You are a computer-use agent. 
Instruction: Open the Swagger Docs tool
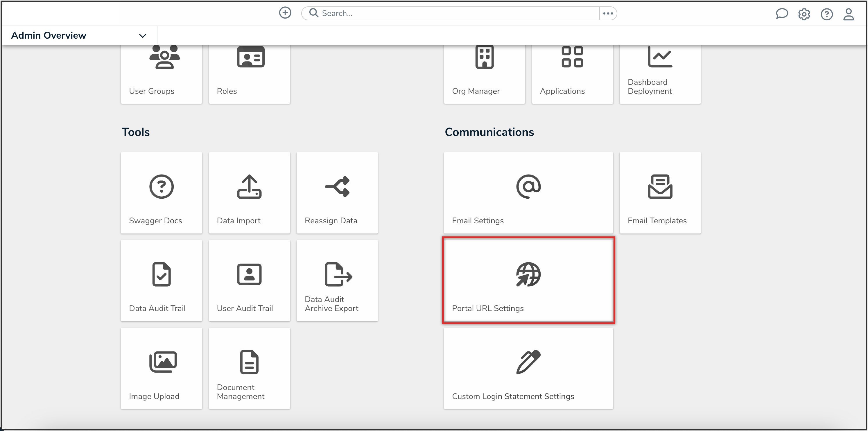coord(162,193)
